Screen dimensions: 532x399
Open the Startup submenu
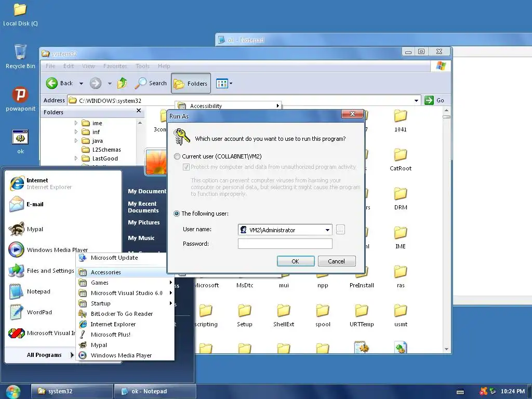click(x=125, y=303)
